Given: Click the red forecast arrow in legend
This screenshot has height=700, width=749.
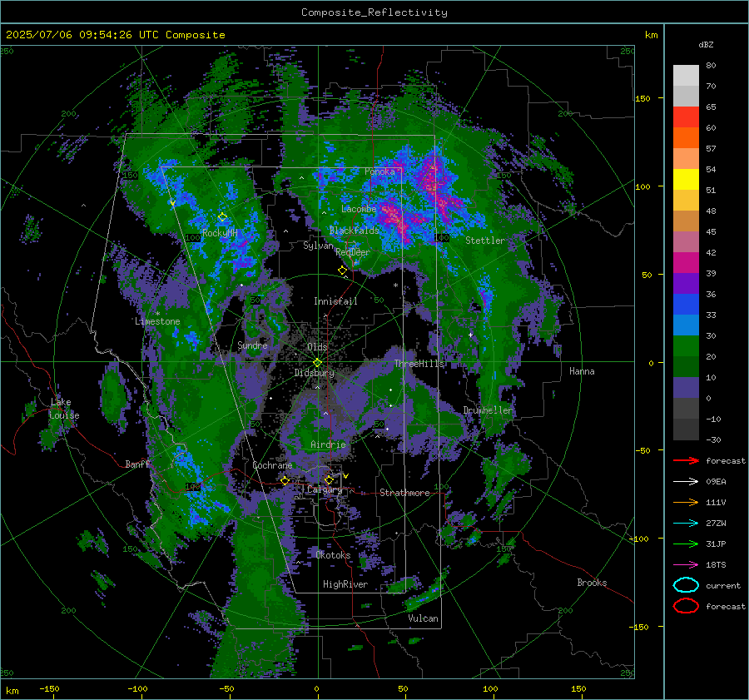Looking at the screenshot, I should pyautogui.click(x=686, y=460).
